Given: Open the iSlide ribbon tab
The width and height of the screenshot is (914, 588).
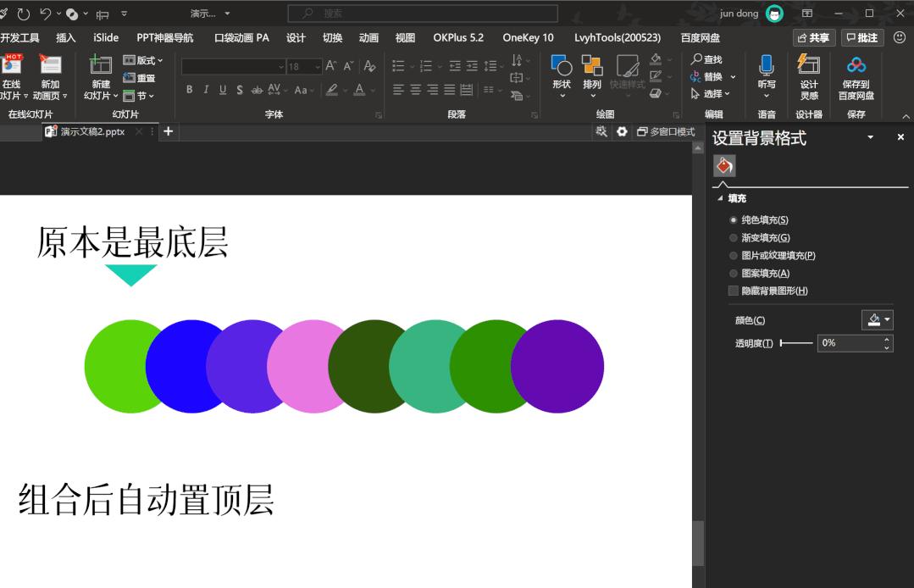Looking at the screenshot, I should [104, 37].
